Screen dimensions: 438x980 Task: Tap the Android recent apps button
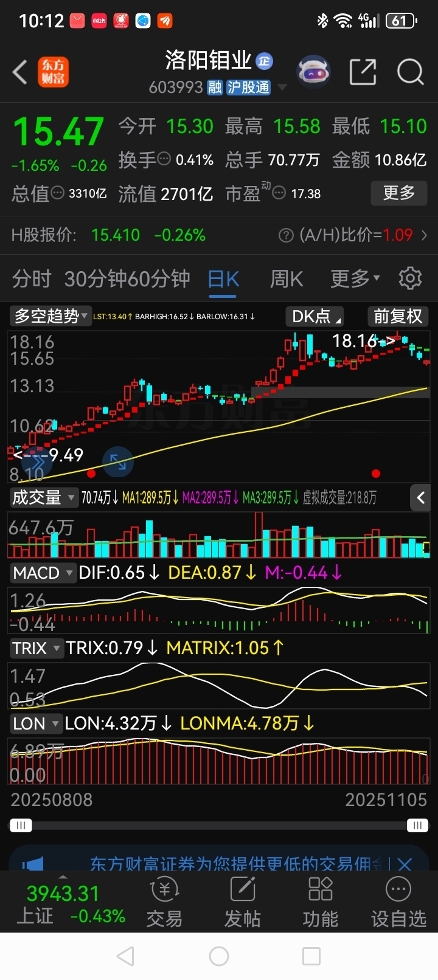311,956
